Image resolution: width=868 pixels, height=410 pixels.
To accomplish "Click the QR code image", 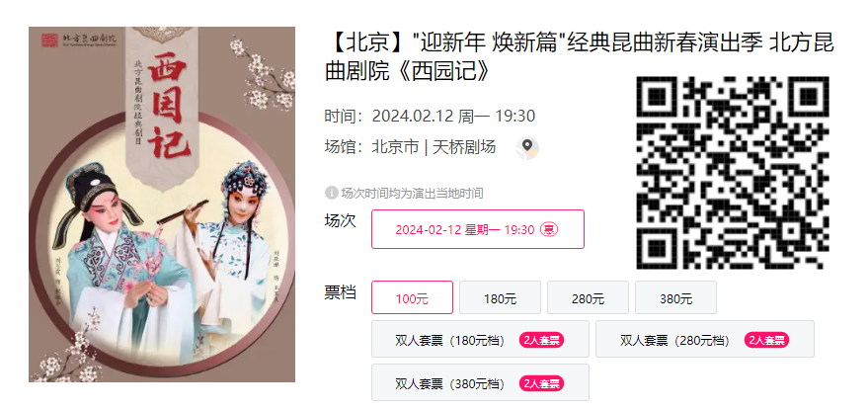I will click(x=733, y=173).
